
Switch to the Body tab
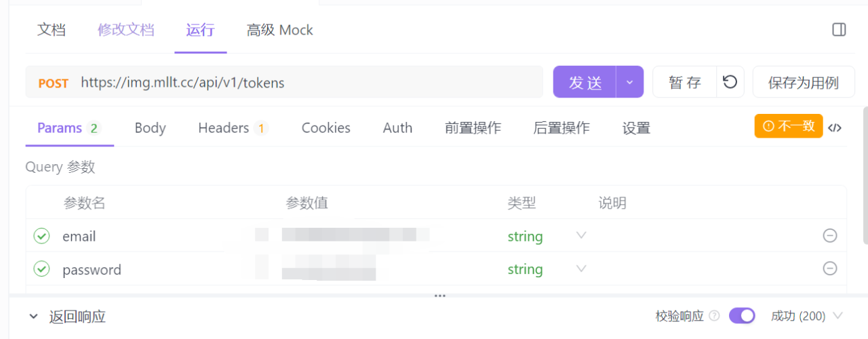(150, 128)
